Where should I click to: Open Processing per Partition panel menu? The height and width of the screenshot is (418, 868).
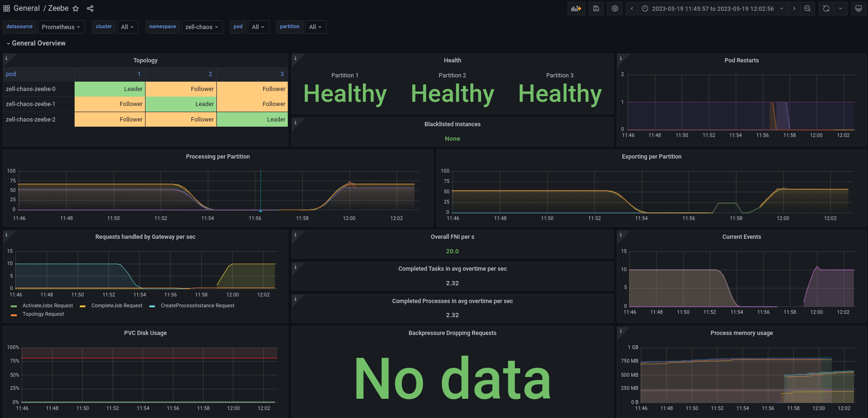[218, 157]
